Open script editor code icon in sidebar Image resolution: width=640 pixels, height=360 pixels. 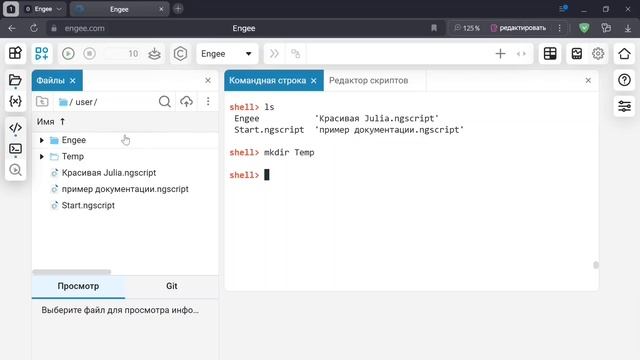15,128
